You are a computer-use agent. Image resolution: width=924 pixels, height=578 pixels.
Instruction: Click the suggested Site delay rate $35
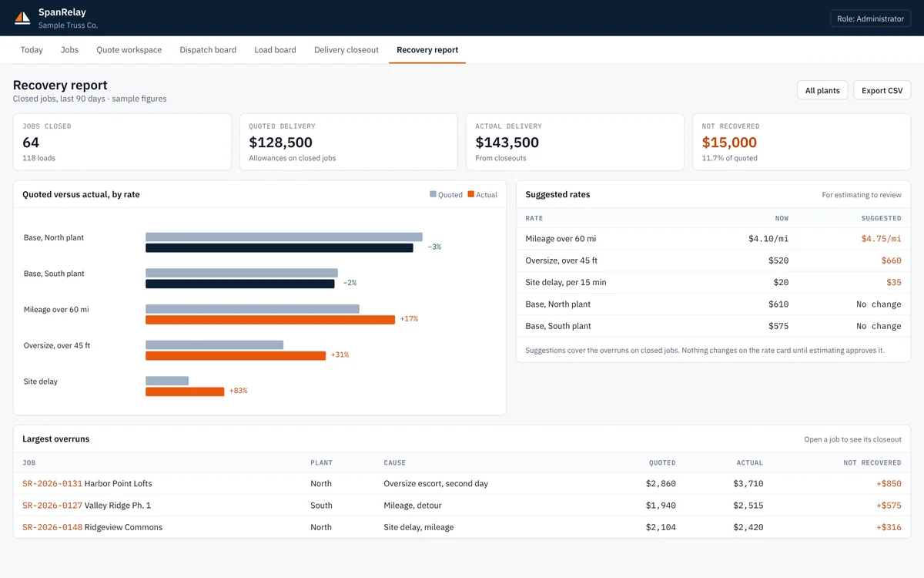click(x=894, y=282)
